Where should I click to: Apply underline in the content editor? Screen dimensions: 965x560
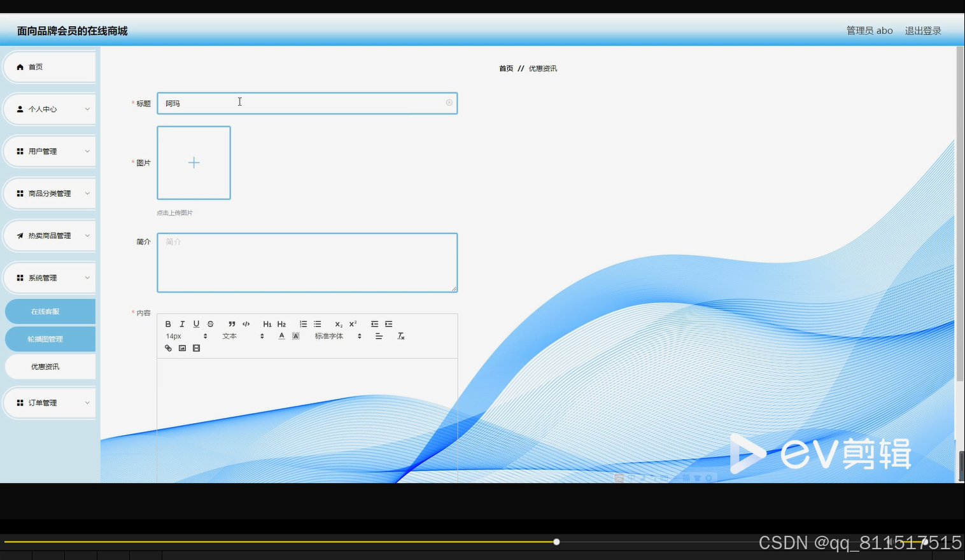pos(196,324)
